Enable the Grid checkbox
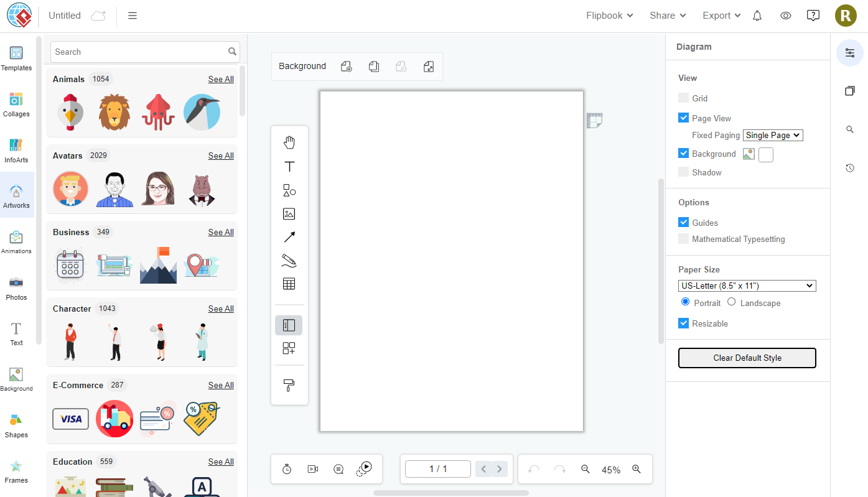This screenshot has width=868, height=497. pyautogui.click(x=684, y=98)
